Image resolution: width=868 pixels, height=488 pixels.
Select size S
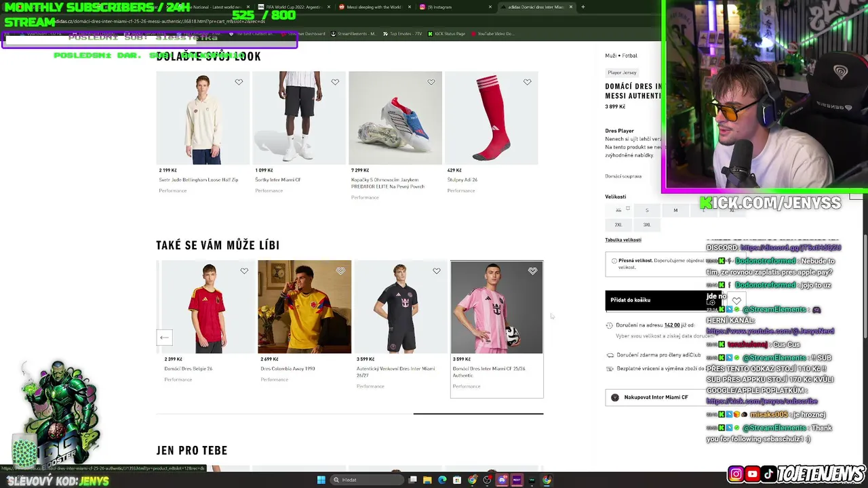pos(647,210)
